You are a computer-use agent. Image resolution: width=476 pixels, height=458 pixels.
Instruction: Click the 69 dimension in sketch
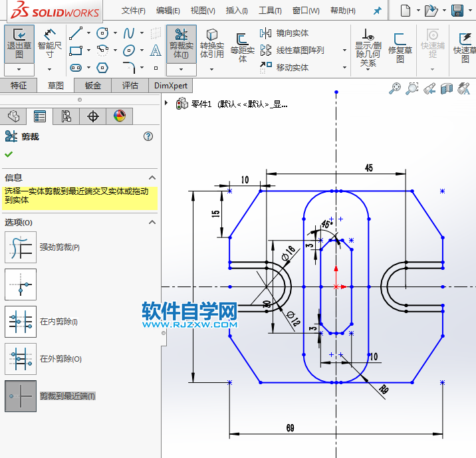pos(291,428)
